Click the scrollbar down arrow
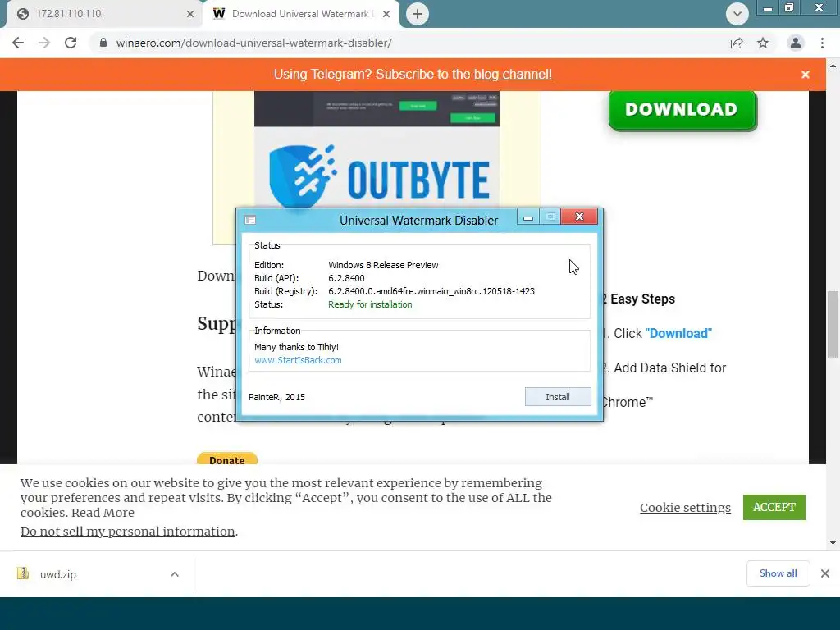Screen dimensions: 840x630 [x=833, y=543]
